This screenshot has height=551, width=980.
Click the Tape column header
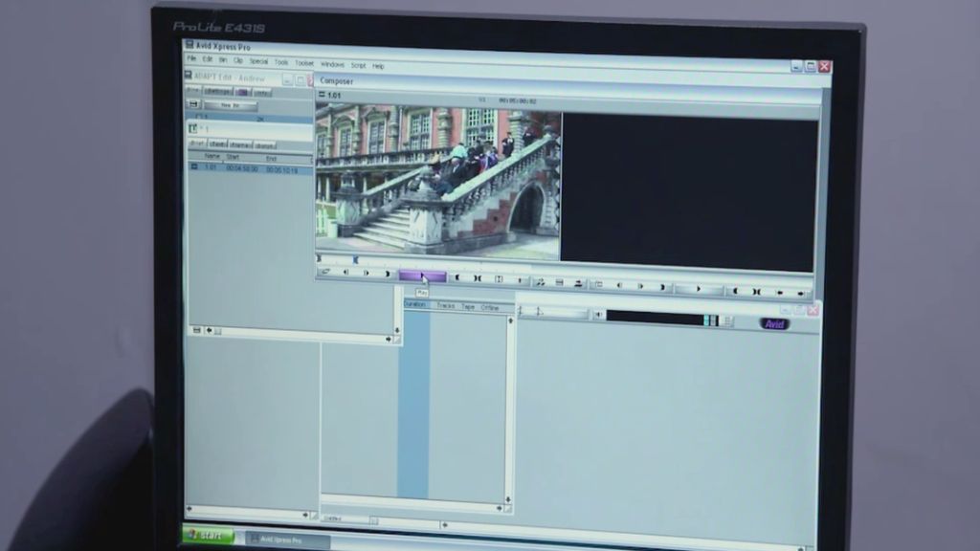[x=468, y=307]
